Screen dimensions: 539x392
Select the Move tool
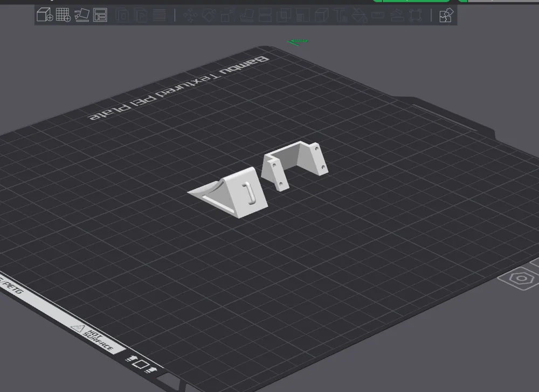click(190, 15)
